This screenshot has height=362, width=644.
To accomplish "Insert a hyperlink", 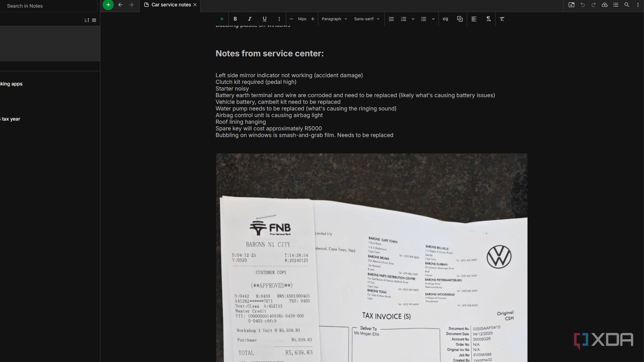I will click(445, 19).
